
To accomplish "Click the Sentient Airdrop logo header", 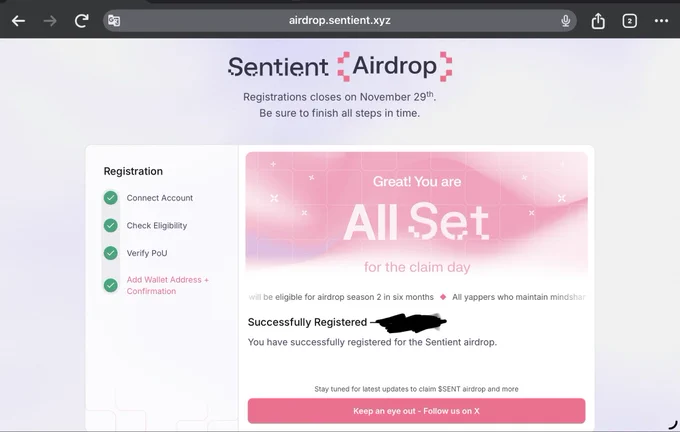I will point(340,66).
